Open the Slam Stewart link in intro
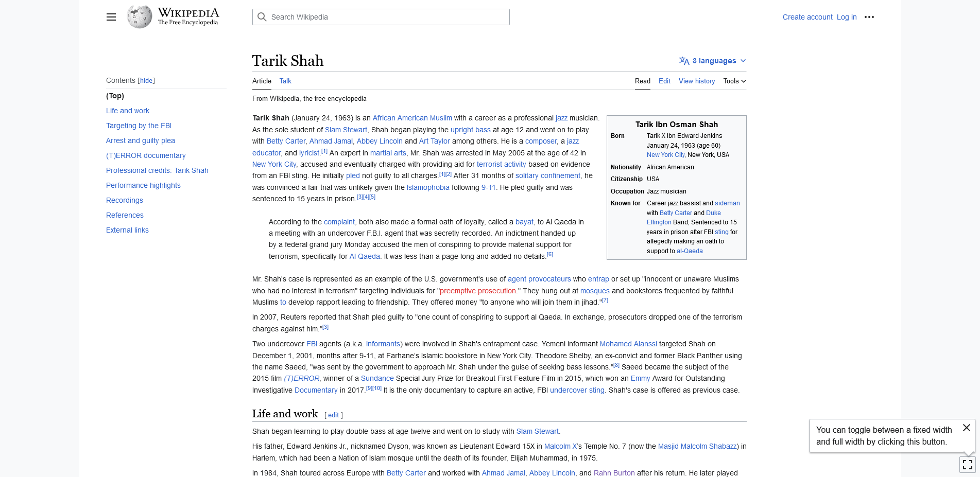The image size is (980, 477). point(346,130)
